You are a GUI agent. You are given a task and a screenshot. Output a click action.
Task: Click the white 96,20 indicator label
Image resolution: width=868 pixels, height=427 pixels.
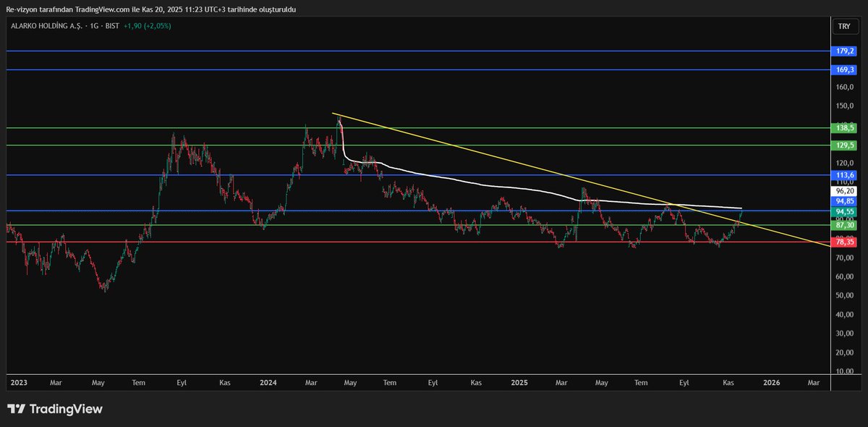[845, 191]
